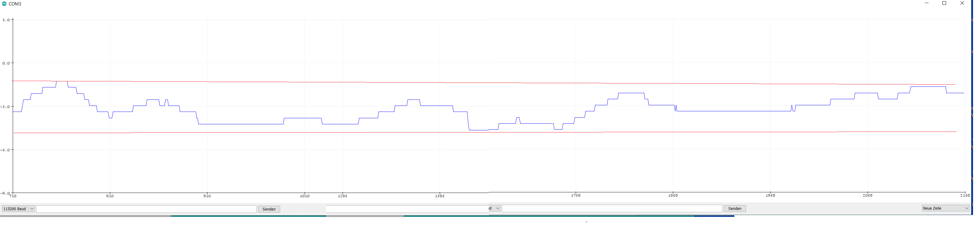Open the Neue Zeile line ending dropdown
This screenshot has width=980, height=225.
pyautogui.click(x=945, y=208)
